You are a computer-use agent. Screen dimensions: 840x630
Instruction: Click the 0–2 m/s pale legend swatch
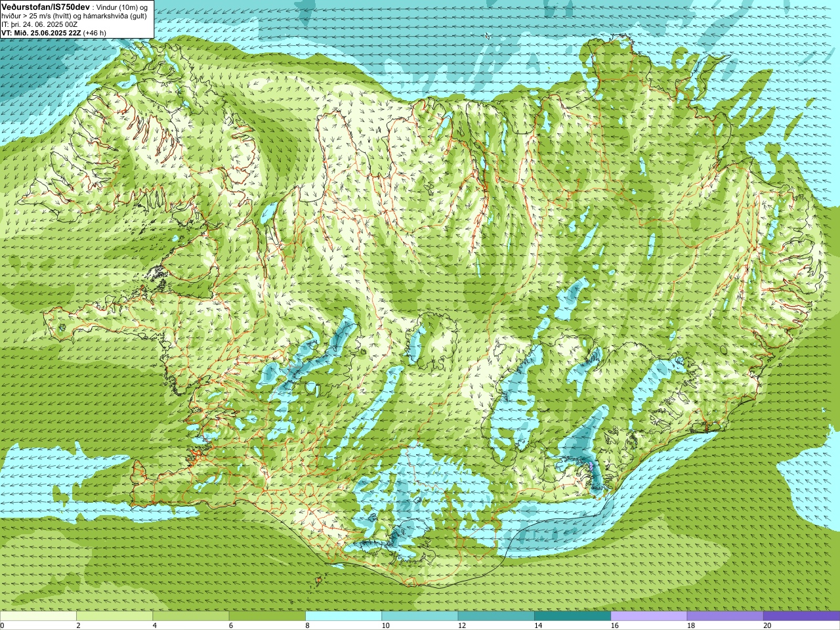click(38, 616)
